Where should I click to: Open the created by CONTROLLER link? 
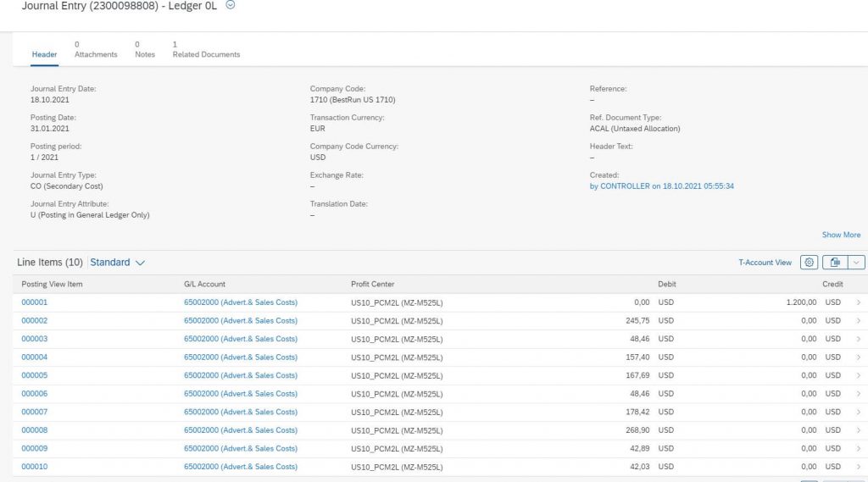661,186
